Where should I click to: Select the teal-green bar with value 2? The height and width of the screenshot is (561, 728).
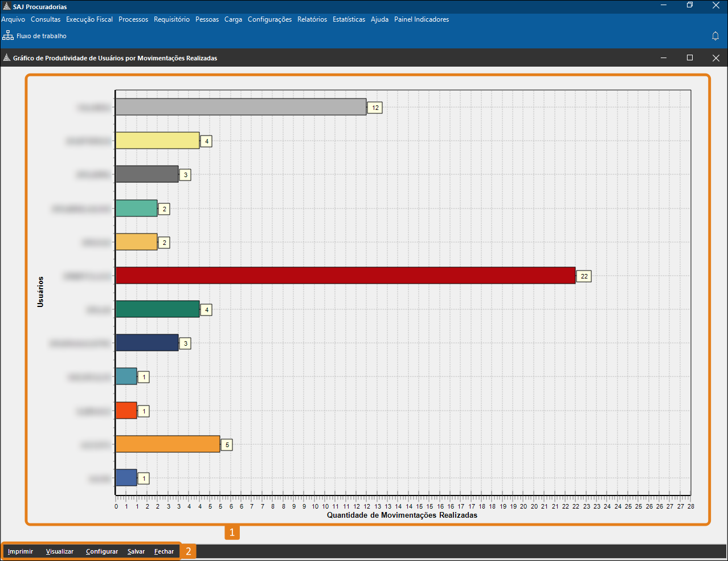[x=136, y=208]
